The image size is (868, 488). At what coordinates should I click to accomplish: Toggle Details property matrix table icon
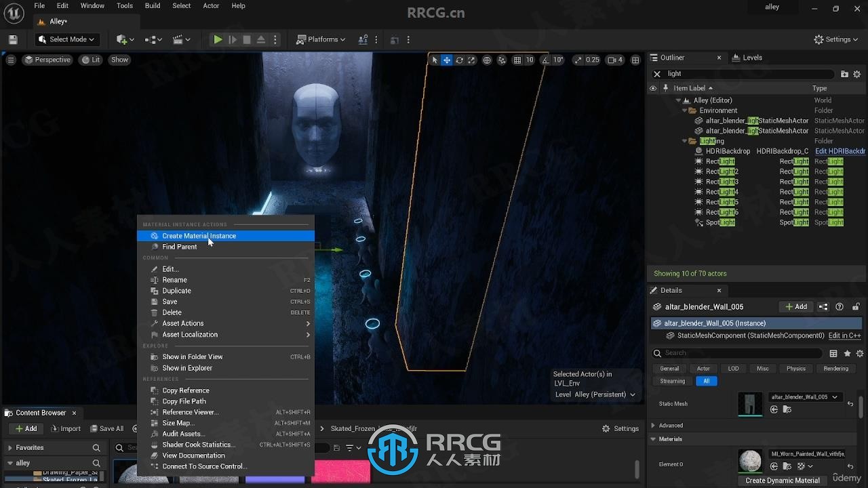pos(833,353)
